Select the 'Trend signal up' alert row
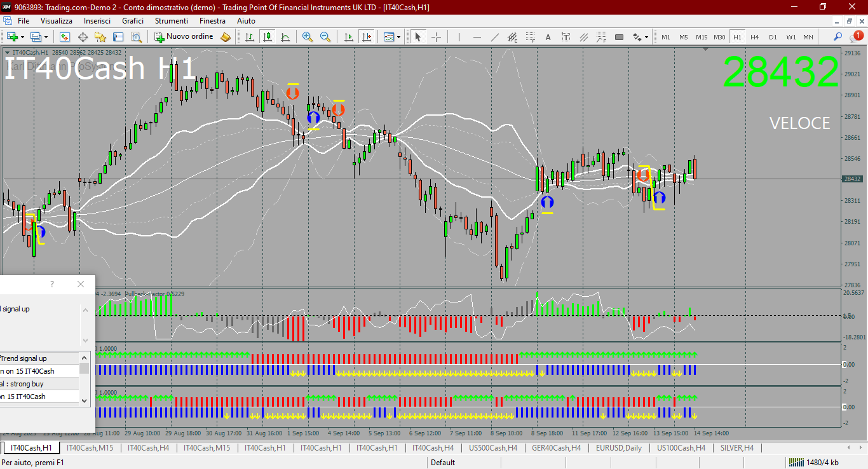The image size is (868, 469). point(39,358)
